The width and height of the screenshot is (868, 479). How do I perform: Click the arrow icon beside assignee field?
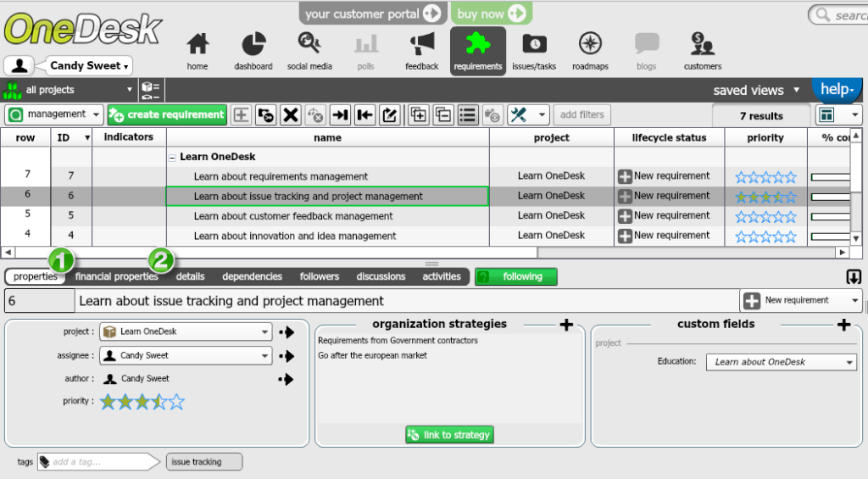[x=287, y=356]
